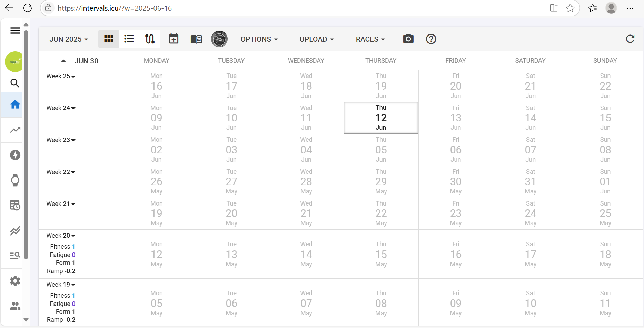
Task: Open the OPTIONS menu
Action: click(x=259, y=39)
